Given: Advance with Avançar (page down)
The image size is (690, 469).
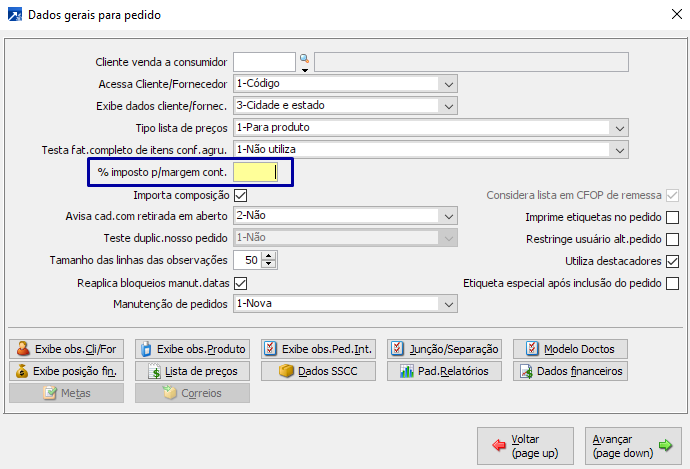Looking at the screenshot, I should coord(633,446).
